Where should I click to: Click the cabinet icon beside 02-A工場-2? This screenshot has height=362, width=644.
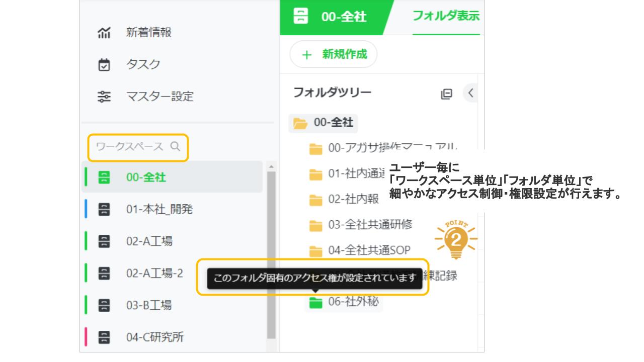[x=104, y=273]
